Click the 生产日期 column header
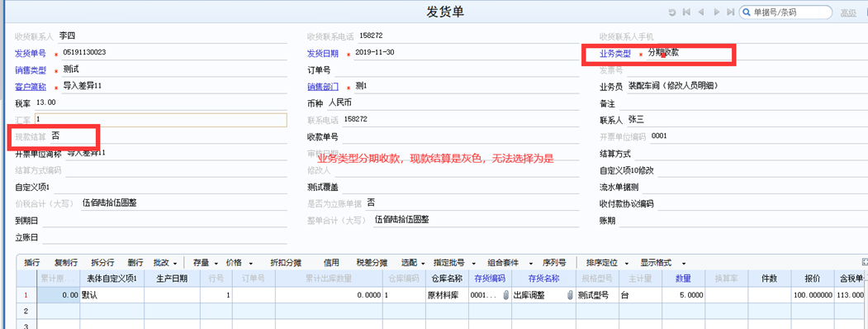The image size is (868, 329). (x=172, y=279)
